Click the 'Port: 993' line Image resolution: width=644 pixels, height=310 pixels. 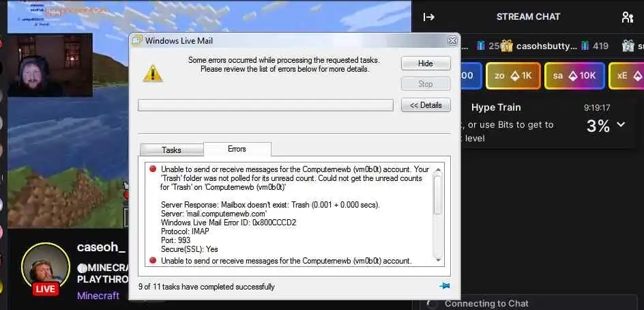pyautogui.click(x=176, y=240)
